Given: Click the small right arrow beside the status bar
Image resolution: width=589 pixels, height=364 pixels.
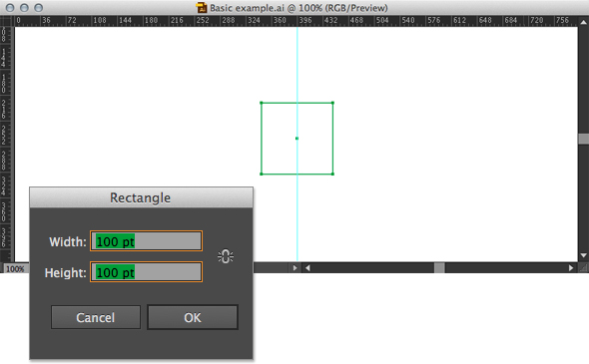Looking at the screenshot, I should (294, 268).
